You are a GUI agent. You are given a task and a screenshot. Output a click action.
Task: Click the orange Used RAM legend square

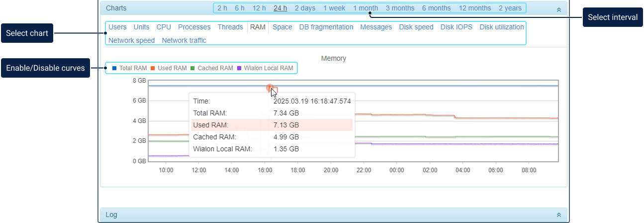[x=153, y=68]
